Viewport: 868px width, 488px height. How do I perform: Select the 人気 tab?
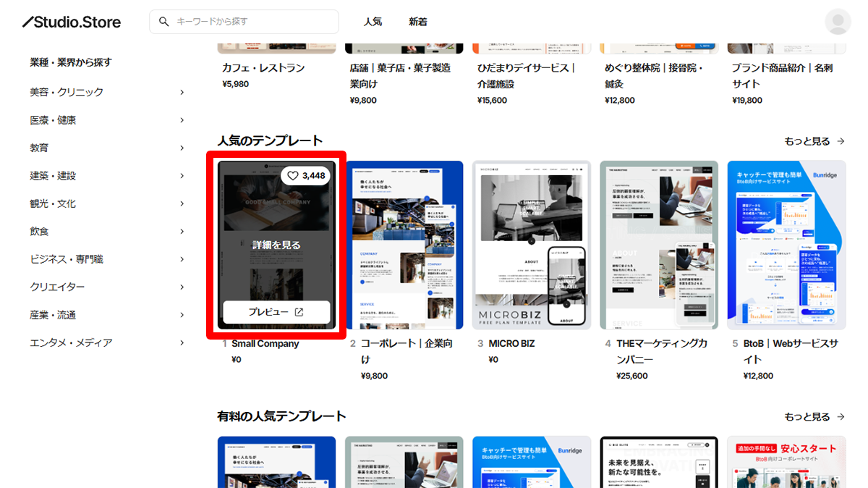[373, 22]
